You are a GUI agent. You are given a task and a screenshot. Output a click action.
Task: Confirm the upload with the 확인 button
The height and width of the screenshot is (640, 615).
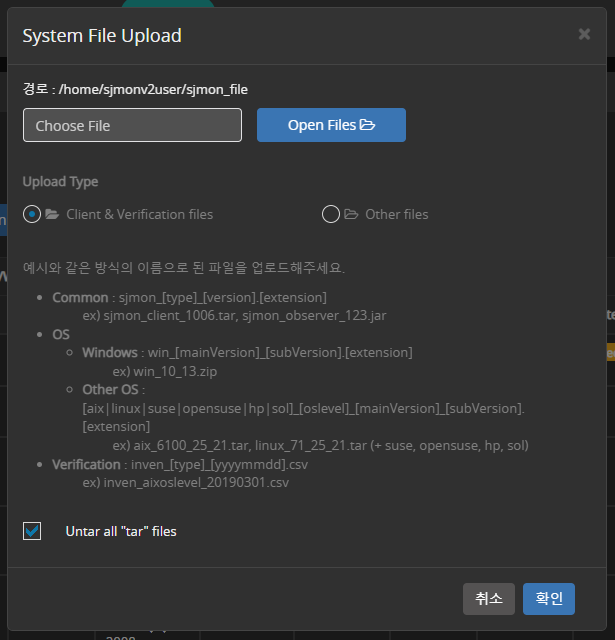[548, 598]
